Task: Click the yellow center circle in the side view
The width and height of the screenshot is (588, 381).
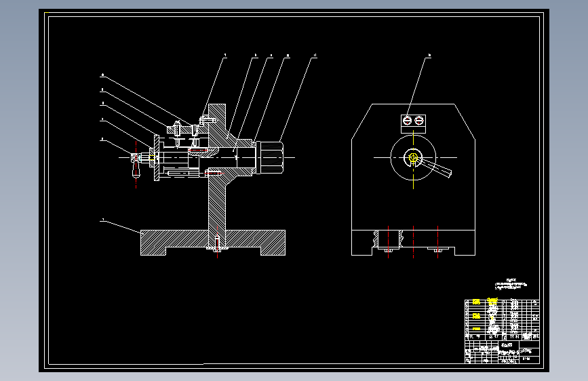Action: 413,157
